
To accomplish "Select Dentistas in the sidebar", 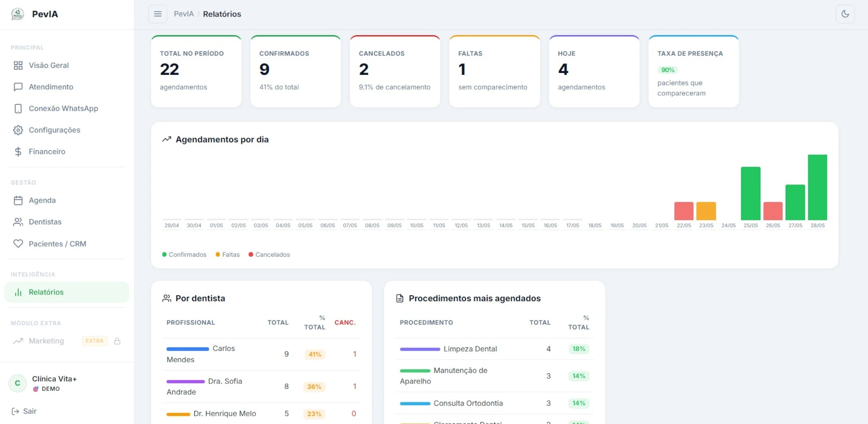I will coord(67,222).
